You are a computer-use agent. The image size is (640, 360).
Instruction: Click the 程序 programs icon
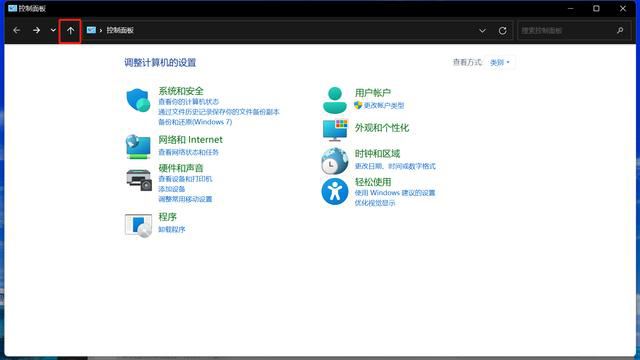(138, 225)
